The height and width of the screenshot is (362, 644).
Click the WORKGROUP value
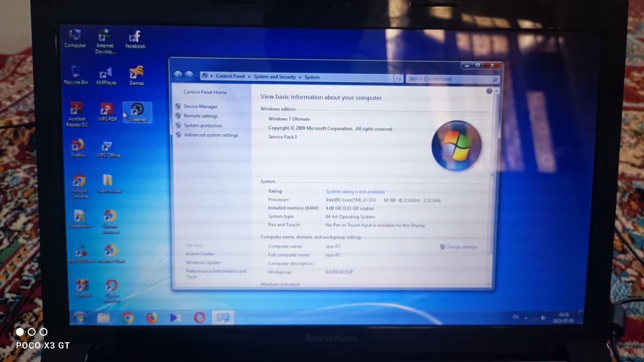click(339, 272)
